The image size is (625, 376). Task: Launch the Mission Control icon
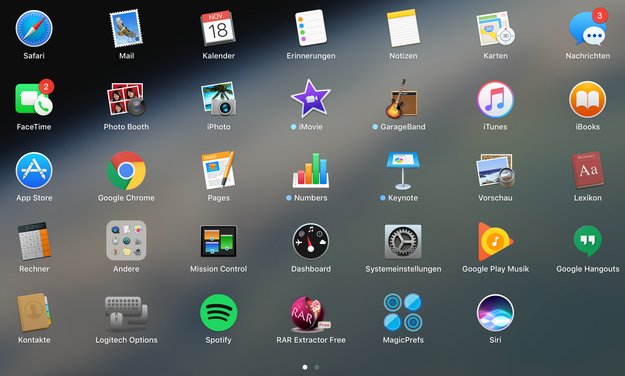218,241
